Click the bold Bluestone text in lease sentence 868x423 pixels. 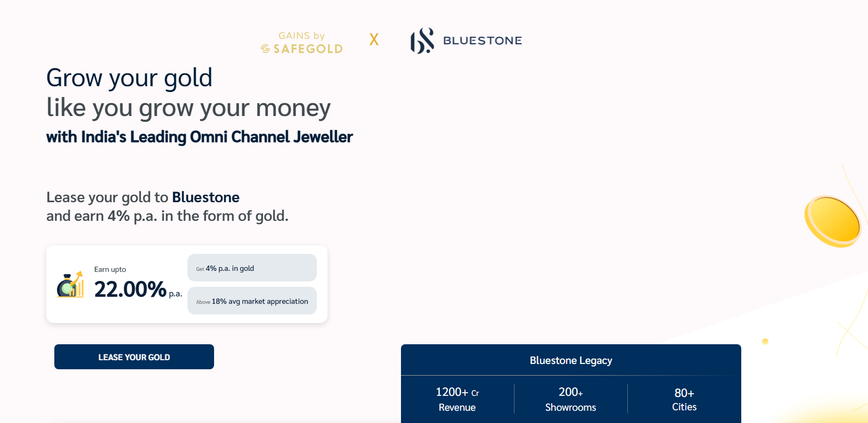(206, 197)
